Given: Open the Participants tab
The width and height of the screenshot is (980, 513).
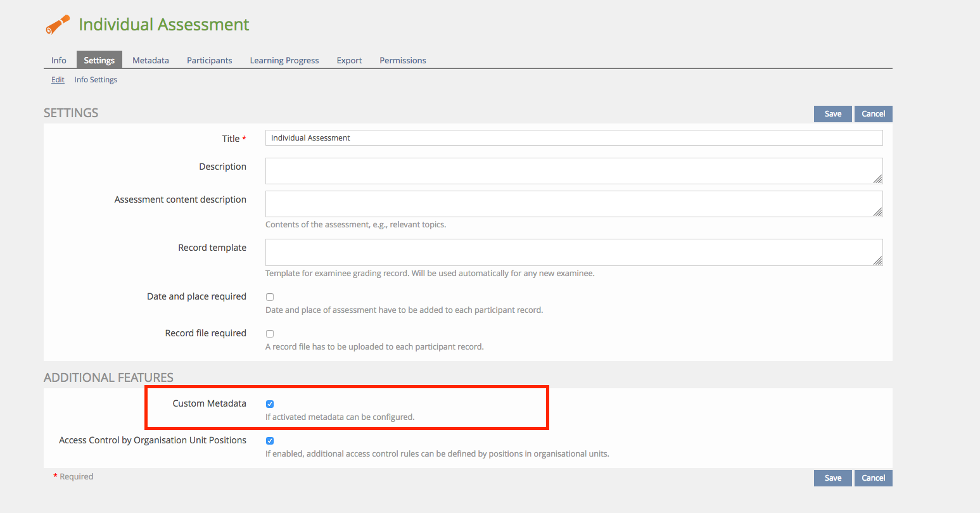Looking at the screenshot, I should (209, 60).
